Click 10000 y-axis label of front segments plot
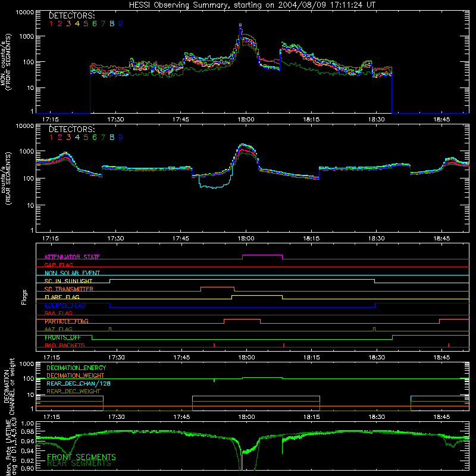This screenshot has height=476, width=476. pos(25,12)
